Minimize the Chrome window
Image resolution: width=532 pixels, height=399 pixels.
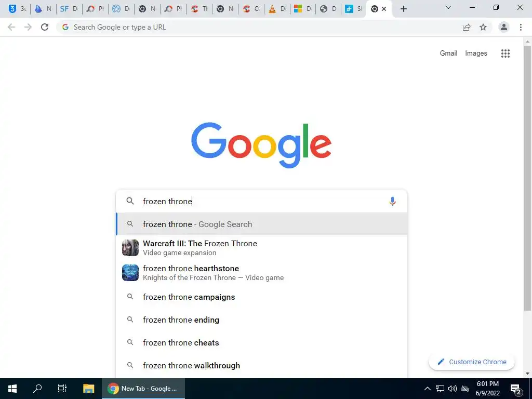[472, 7]
